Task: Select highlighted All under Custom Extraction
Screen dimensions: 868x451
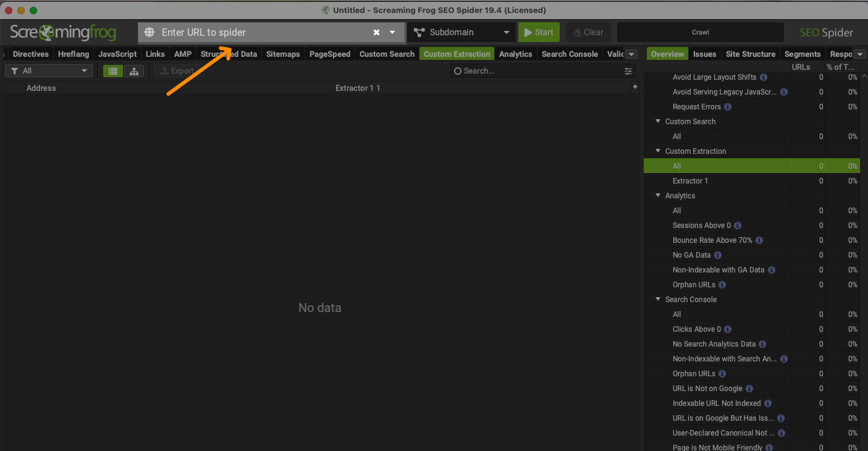Action: [x=751, y=166]
